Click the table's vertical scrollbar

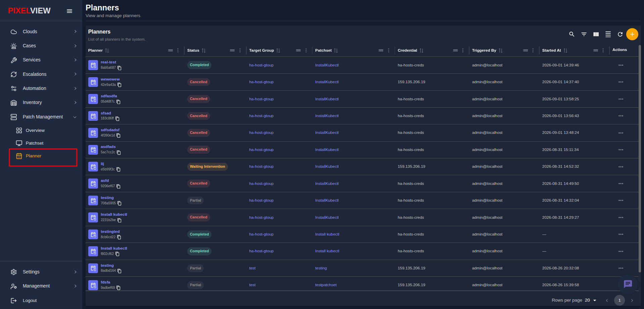click(x=640, y=158)
